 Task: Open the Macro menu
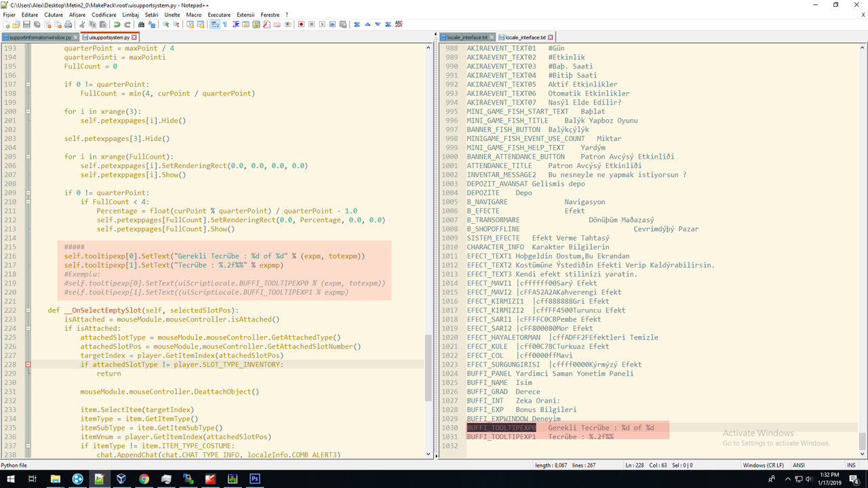click(x=194, y=14)
